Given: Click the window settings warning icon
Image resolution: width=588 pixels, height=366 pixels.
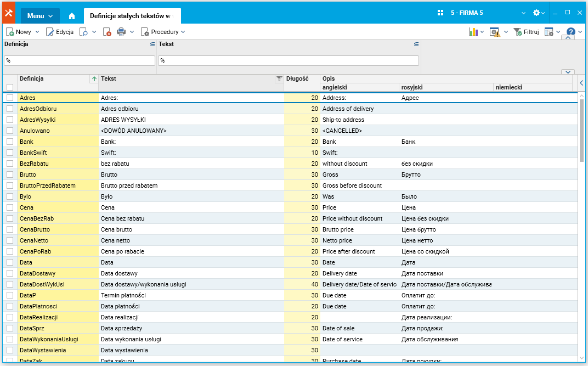Looking at the screenshot, I should (x=495, y=32).
